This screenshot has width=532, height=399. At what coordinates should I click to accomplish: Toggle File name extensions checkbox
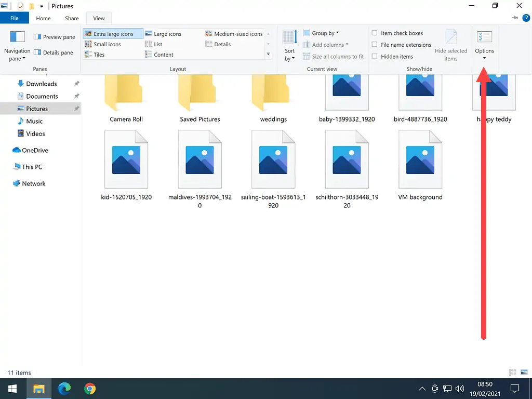pyautogui.click(x=375, y=45)
